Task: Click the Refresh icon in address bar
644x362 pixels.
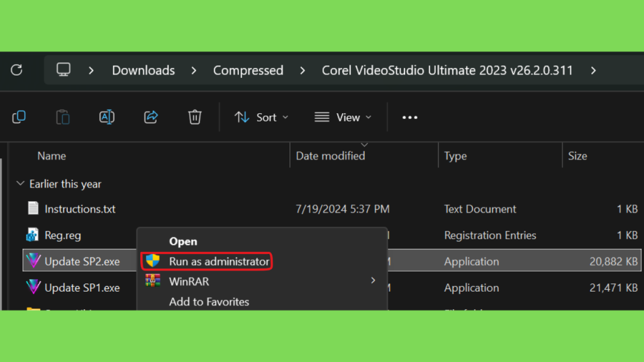Action: (16, 70)
